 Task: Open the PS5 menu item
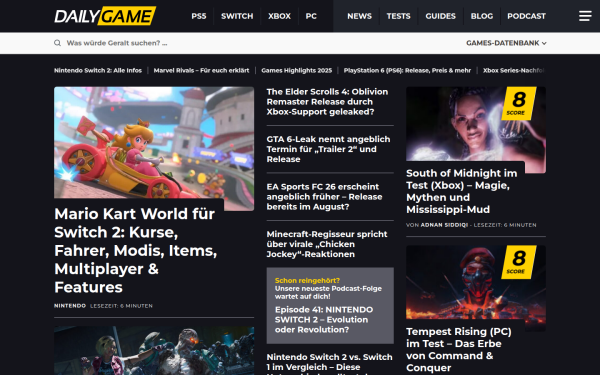199,16
